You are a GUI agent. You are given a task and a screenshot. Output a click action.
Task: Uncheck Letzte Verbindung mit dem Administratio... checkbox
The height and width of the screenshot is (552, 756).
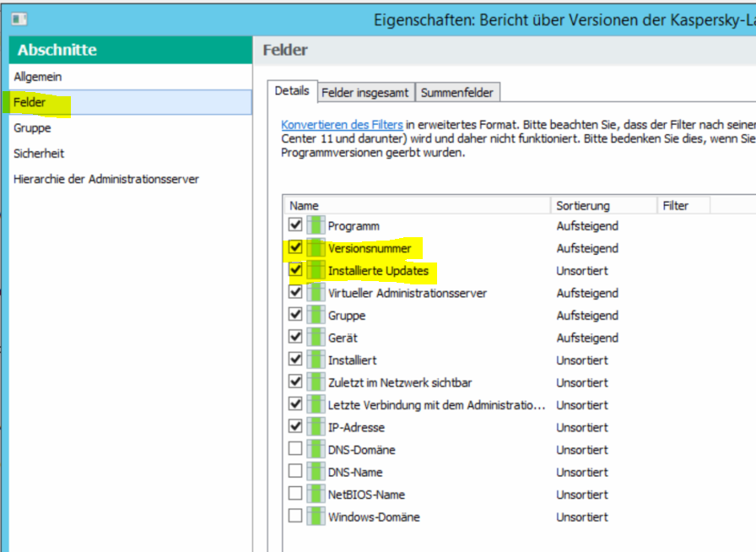[x=295, y=403]
